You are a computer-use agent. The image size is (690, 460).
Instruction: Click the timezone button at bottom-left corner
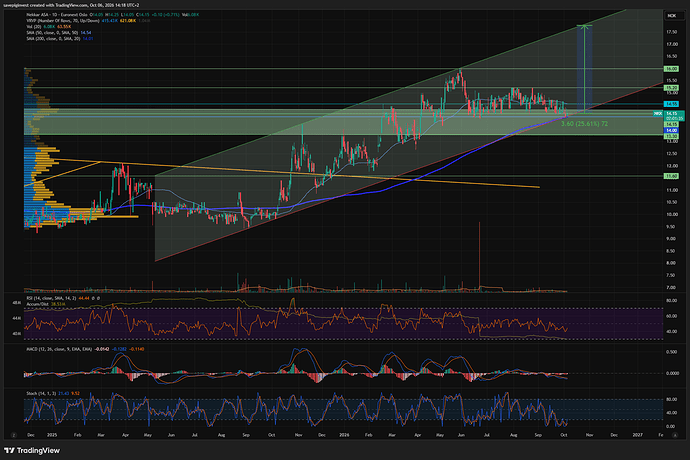coord(14,435)
